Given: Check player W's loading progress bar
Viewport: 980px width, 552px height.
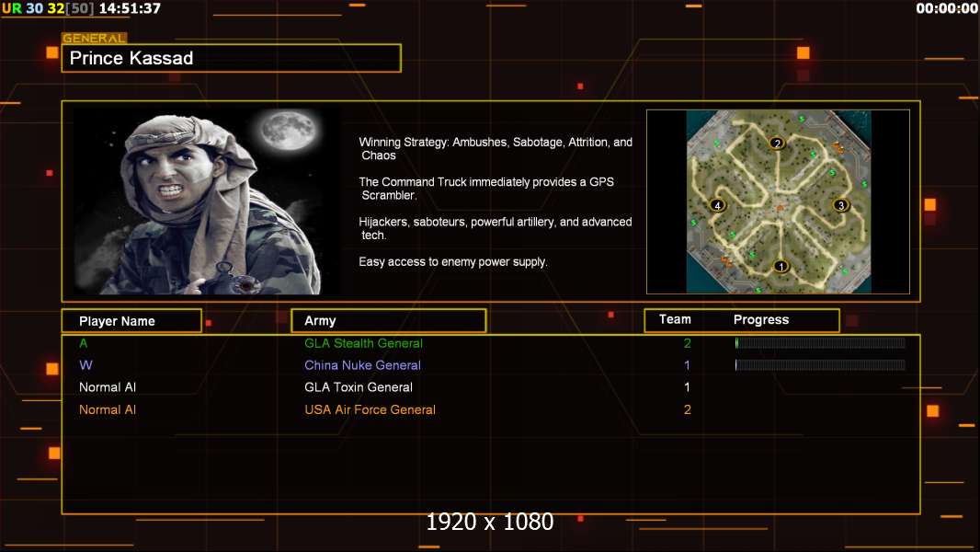Looking at the screenshot, I should click(x=820, y=365).
